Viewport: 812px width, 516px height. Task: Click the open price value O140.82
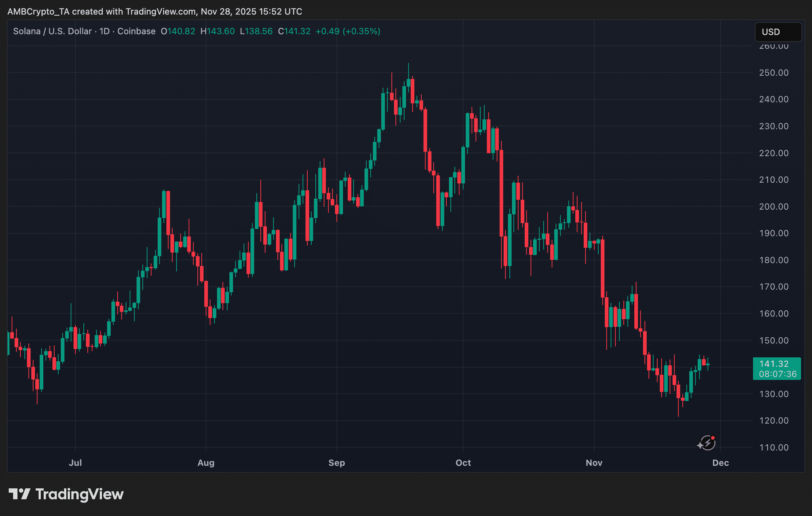178,31
